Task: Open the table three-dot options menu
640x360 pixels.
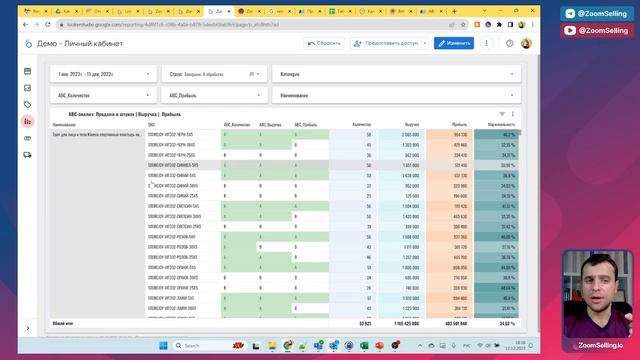Action: [x=513, y=114]
